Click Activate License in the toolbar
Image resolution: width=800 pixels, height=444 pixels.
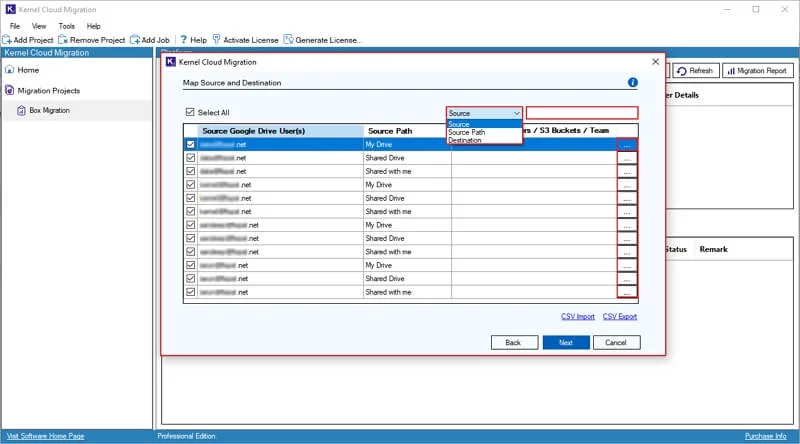(245, 40)
